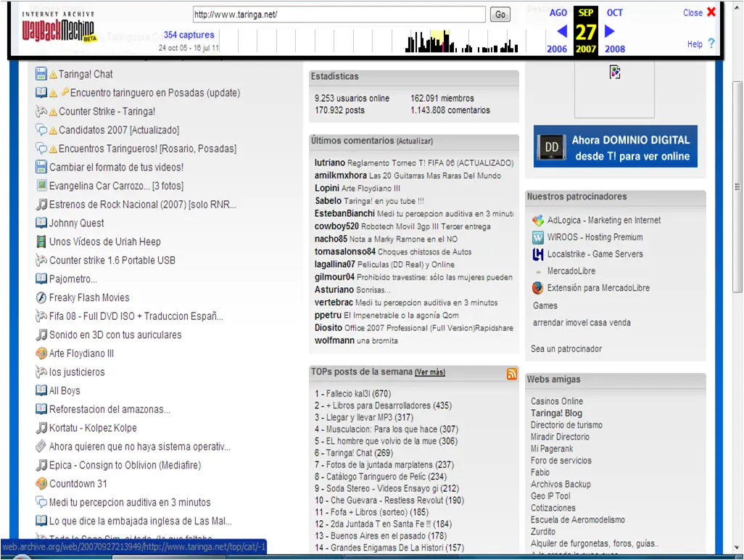Open the Sonido en 3D con tus auriculares post
Viewport: 744px width, 560px height.
[x=115, y=334]
